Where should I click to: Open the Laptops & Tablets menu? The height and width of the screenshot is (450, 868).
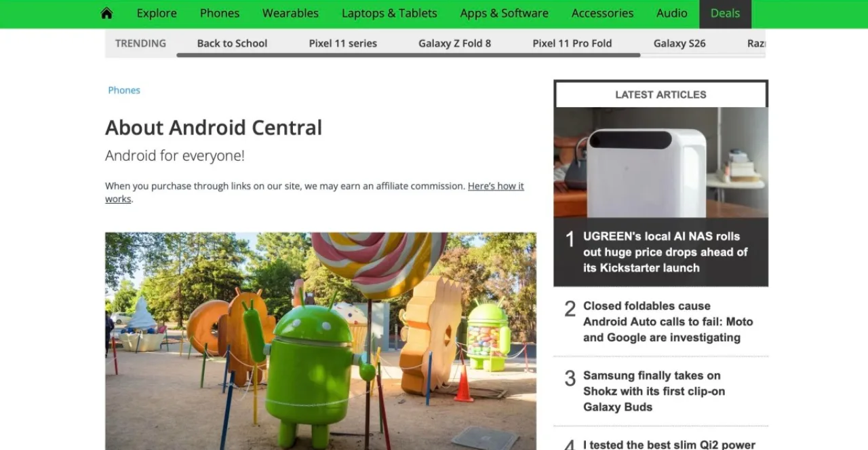tap(389, 14)
